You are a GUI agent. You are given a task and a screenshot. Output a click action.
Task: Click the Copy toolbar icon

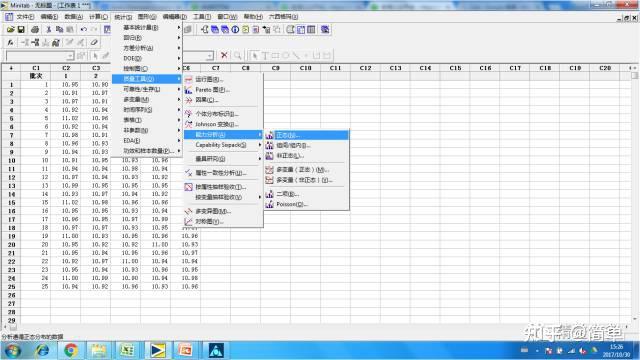click(59, 29)
